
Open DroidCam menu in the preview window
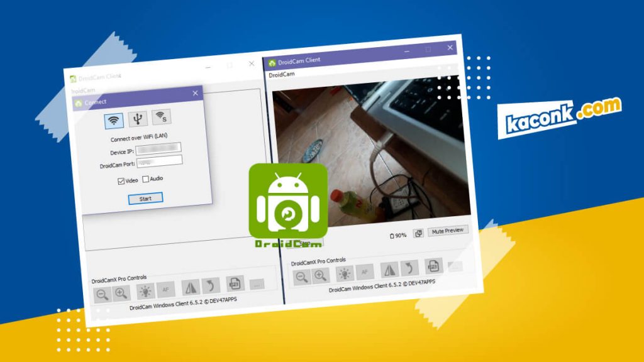coord(282,75)
